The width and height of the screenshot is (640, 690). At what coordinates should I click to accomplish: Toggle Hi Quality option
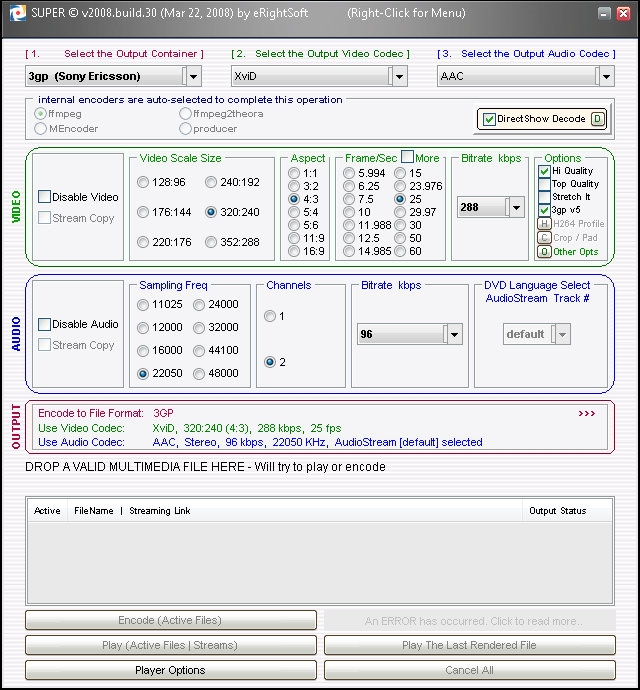pos(544,171)
